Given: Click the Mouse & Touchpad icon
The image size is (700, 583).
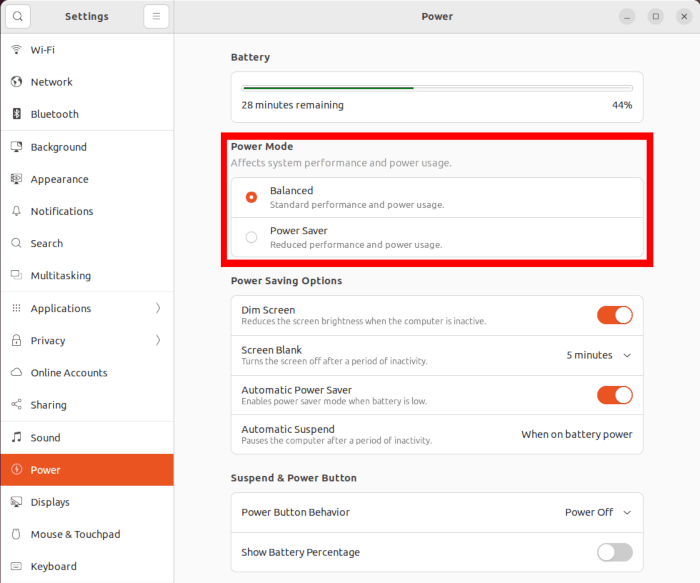Looking at the screenshot, I should [17, 534].
